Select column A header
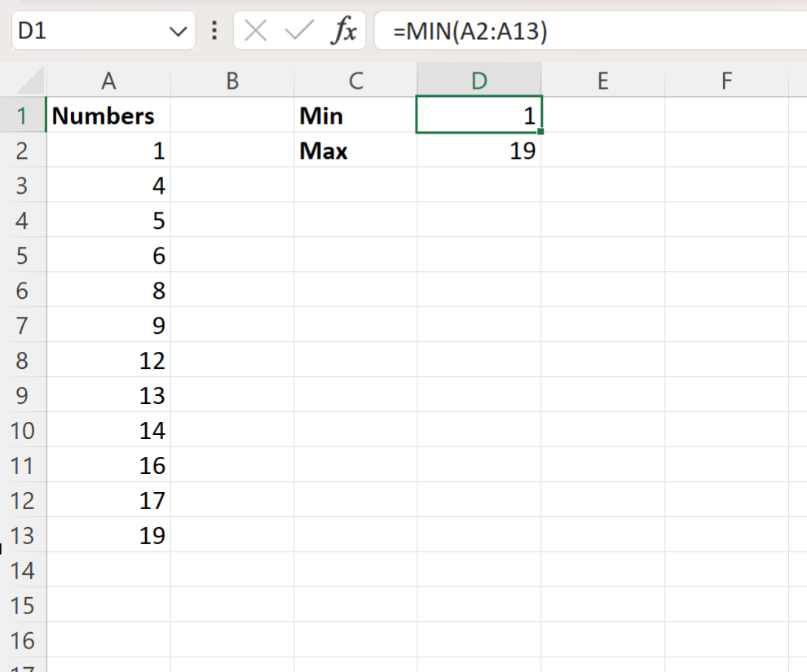The image size is (807, 672). (108, 81)
